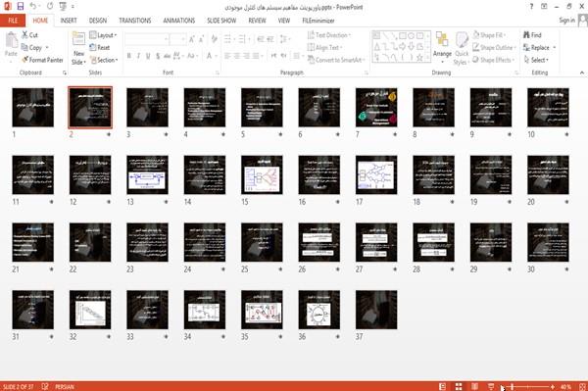Switch to the DESIGN tab
The height and width of the screenshot is (391, 588).
98,21
